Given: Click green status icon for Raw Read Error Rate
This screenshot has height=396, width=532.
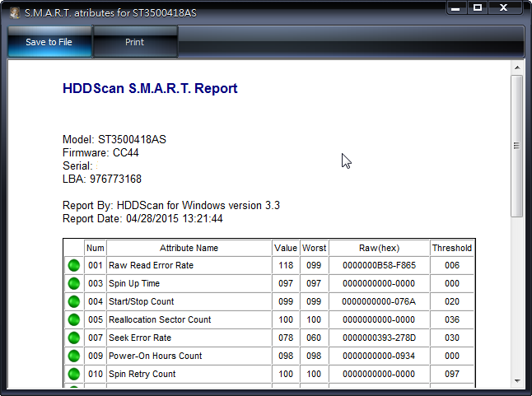Looking at the screenshot, I should [x=74, y=266].
